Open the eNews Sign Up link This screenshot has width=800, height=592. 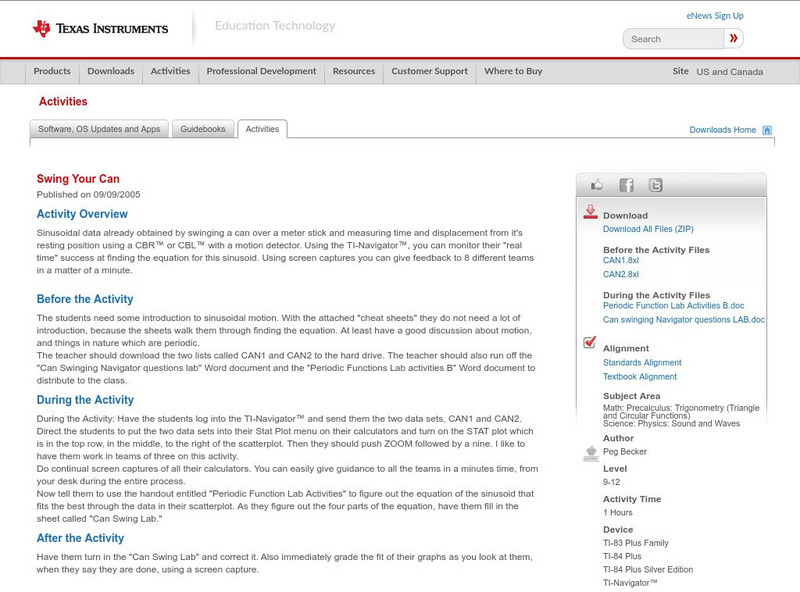(715, 16)
